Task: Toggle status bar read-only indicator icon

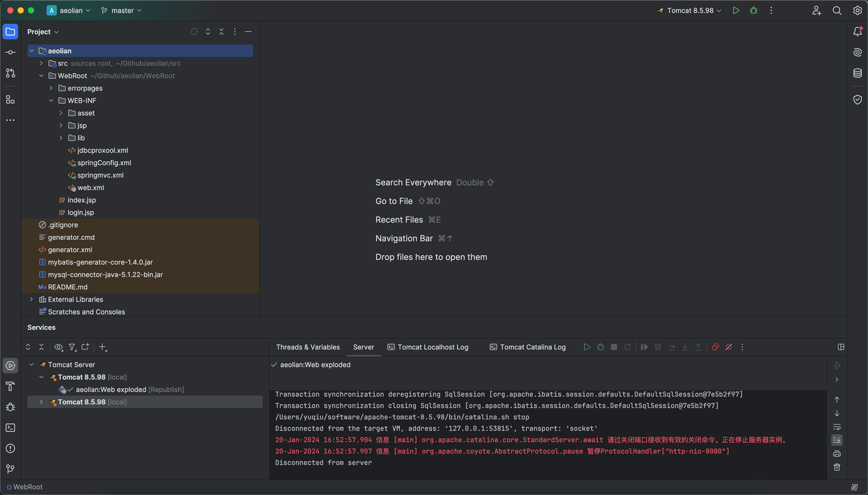Action: point(855,487)
